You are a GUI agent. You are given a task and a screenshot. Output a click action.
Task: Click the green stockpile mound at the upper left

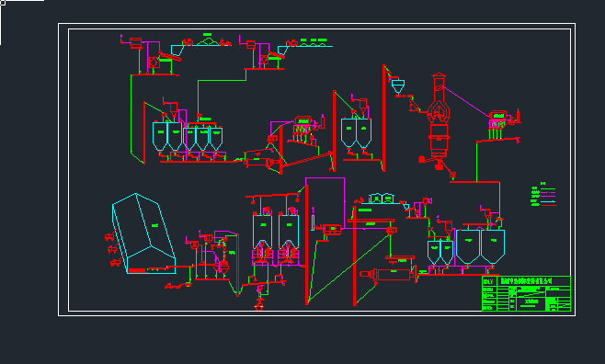coord(208,41)
